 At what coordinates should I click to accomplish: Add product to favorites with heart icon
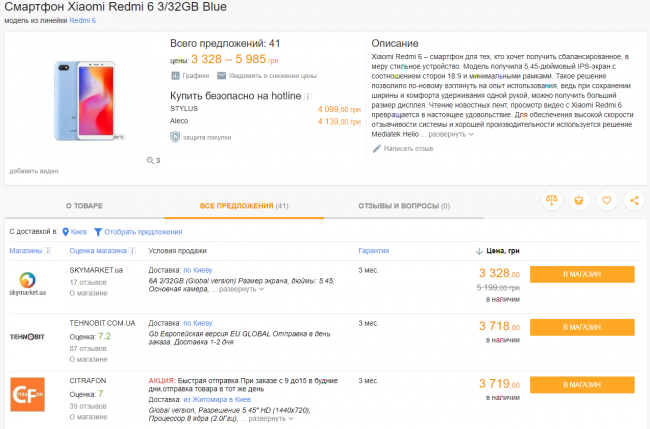(606, 200)
